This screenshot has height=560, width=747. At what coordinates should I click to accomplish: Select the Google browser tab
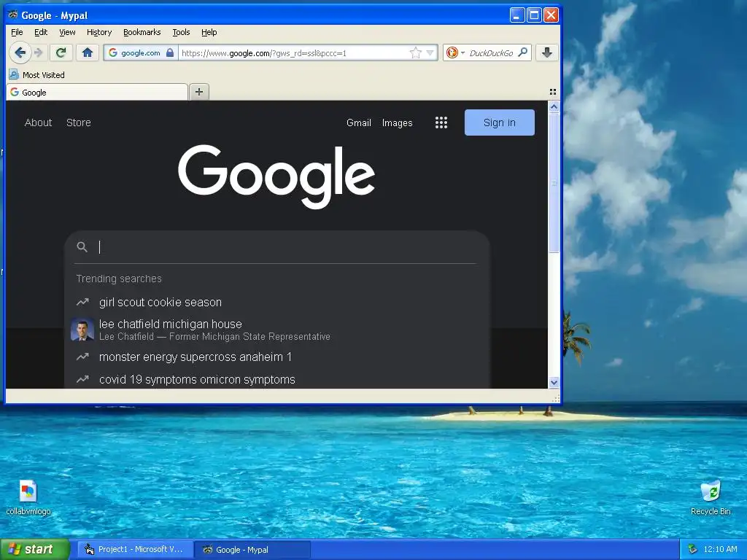97,93
